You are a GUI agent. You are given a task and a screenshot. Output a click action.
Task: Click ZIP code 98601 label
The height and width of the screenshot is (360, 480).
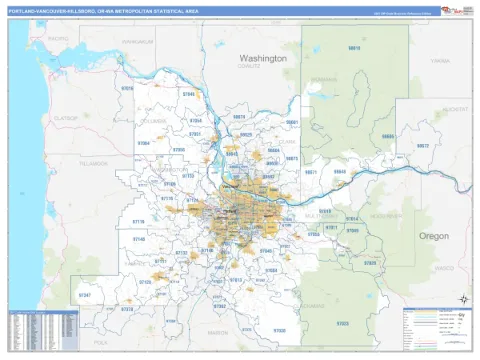point(292,122)
